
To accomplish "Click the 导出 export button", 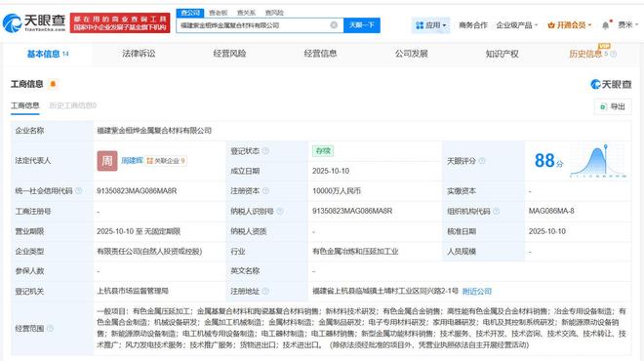I will point(613,106).
